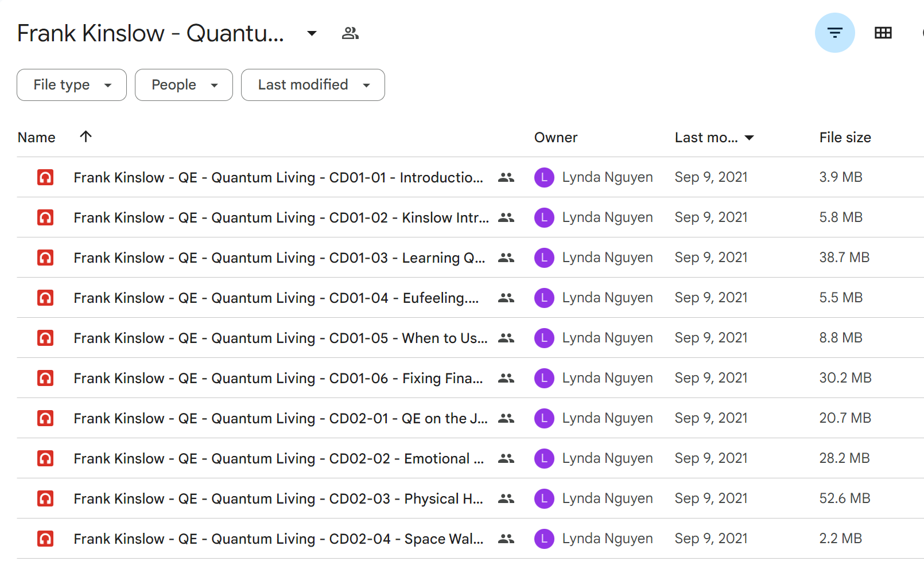This screenshot has width=924, height=573.
Task: Click the Sep 9, 2021 date on CD01-06 row
Action: point(711,378)
